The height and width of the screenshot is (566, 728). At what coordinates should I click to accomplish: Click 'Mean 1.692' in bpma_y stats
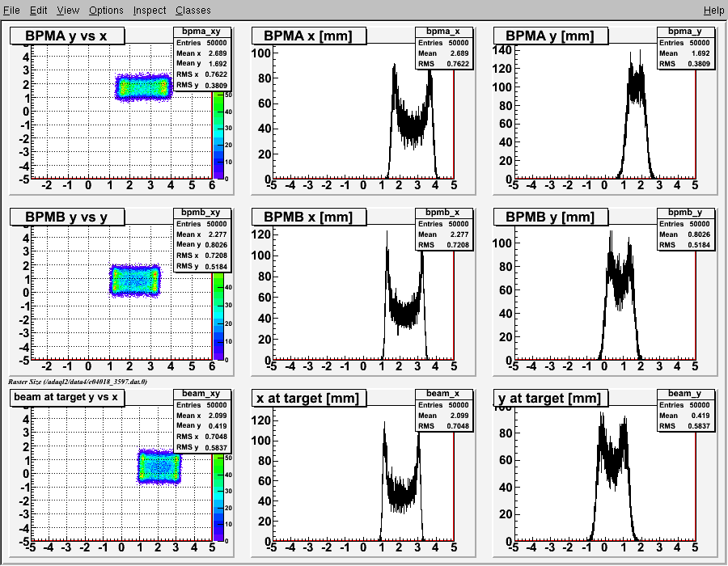(685, 53)
